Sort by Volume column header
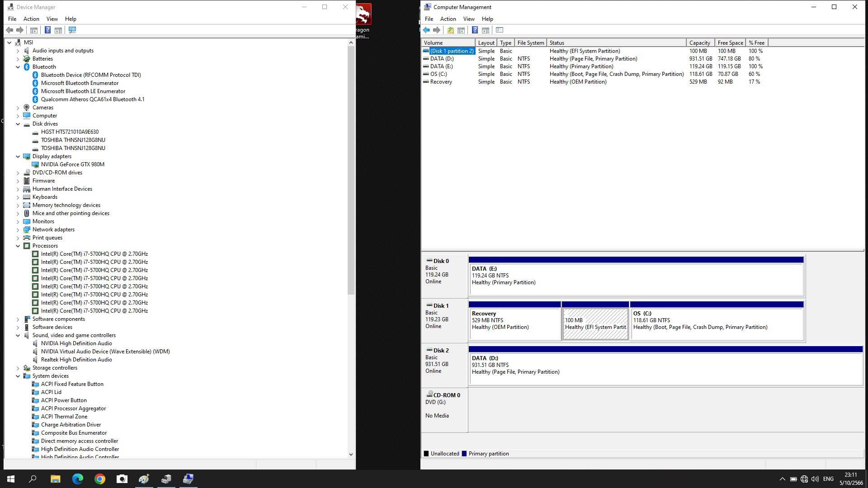Screen dimensions: 868x488 click(x=448, y=43)
